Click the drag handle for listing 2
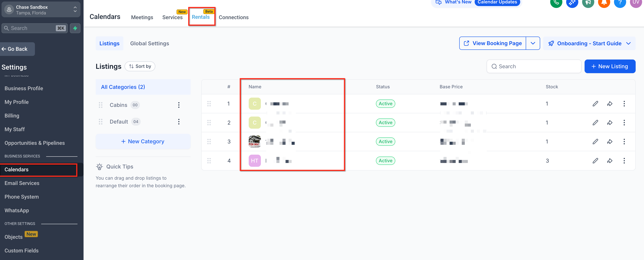The image size is (644, 260). click(209, 122)
